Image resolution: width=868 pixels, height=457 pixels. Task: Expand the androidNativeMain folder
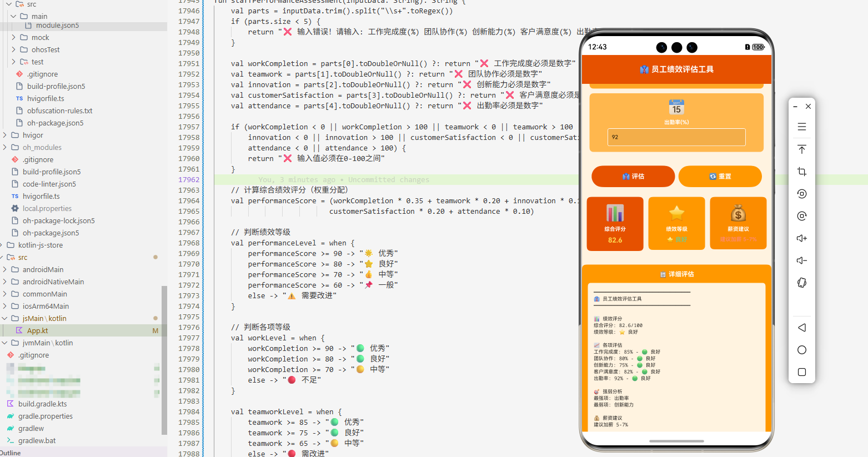point(4,282)
